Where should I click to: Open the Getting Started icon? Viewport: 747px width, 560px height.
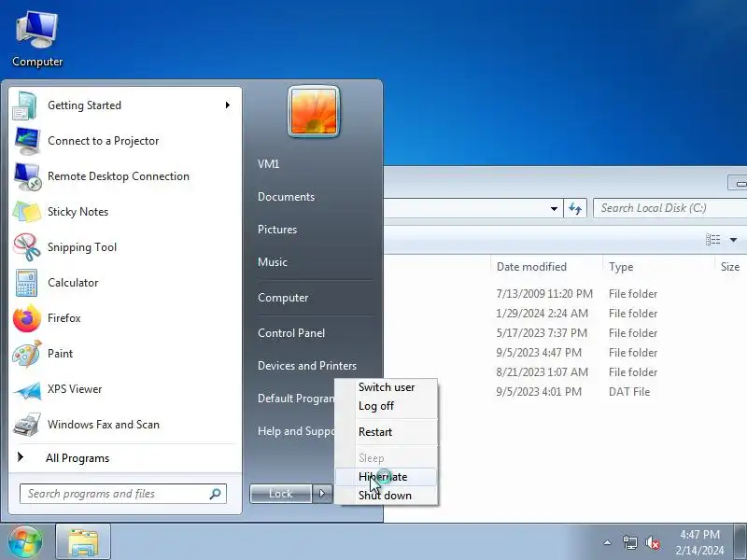[25, 105]
